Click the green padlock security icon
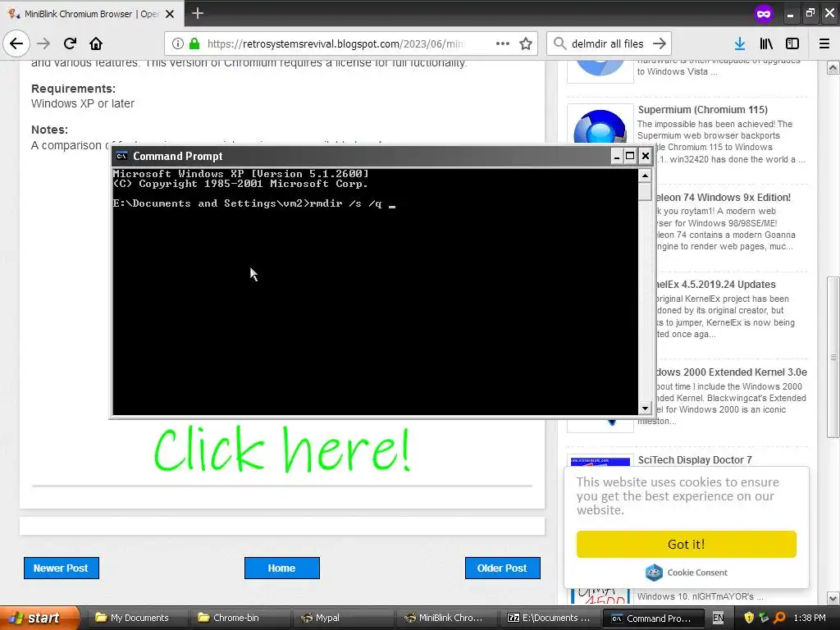840x630 pixels. tap(194, 43)
